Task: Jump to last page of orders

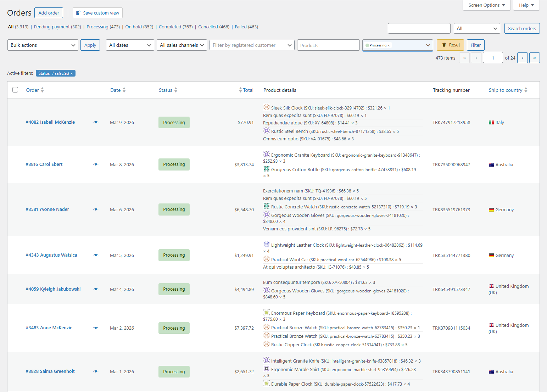Action: tap(535, 58)
